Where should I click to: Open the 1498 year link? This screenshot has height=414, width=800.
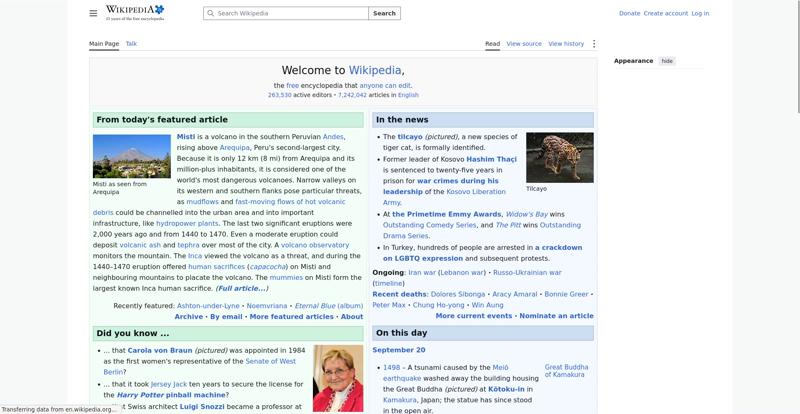click(391, 368)
